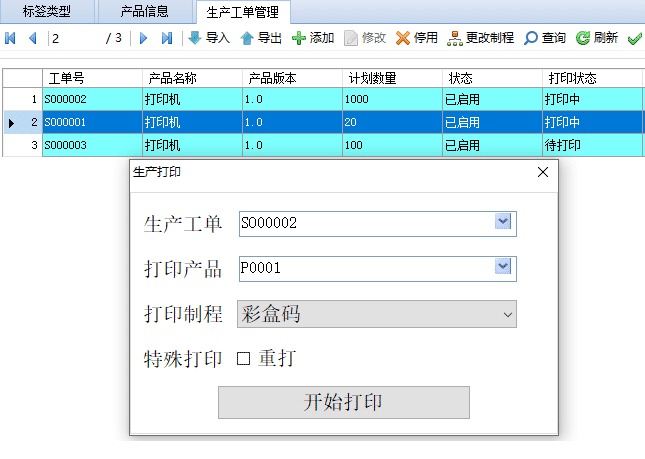Select work order cell S000003
645x459 pixels.
(92, 145)
